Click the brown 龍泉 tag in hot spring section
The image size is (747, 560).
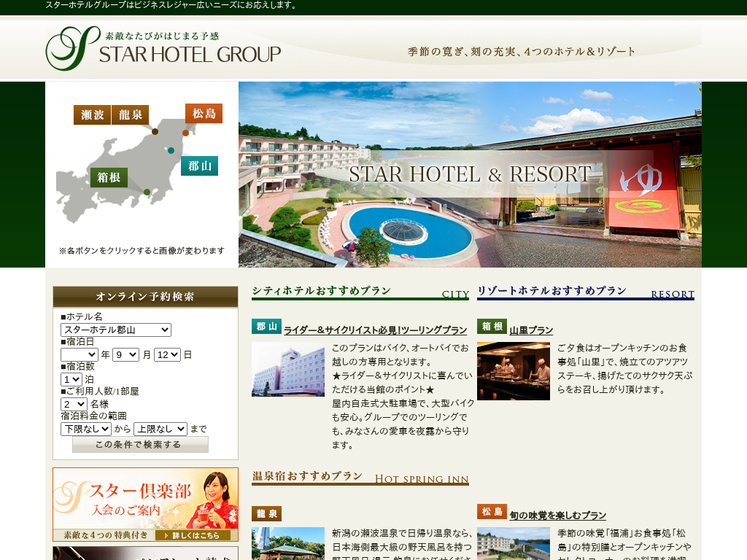[266, 514]
